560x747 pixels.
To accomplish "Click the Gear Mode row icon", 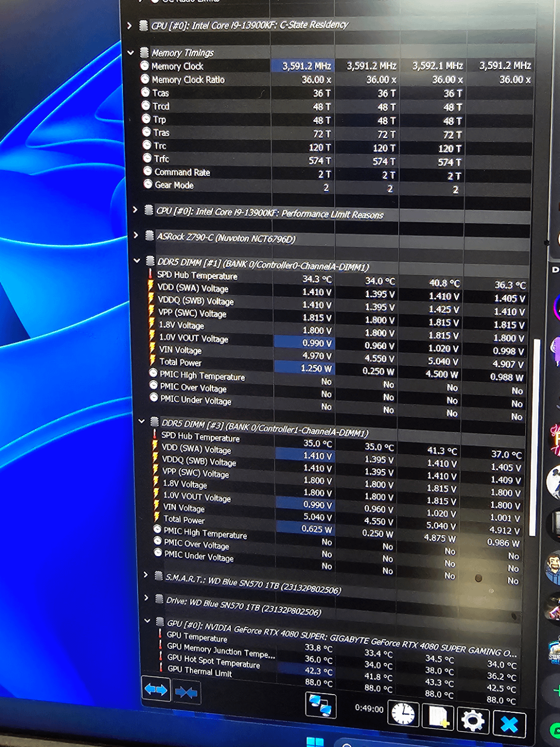I will click(x=148, y=184).
